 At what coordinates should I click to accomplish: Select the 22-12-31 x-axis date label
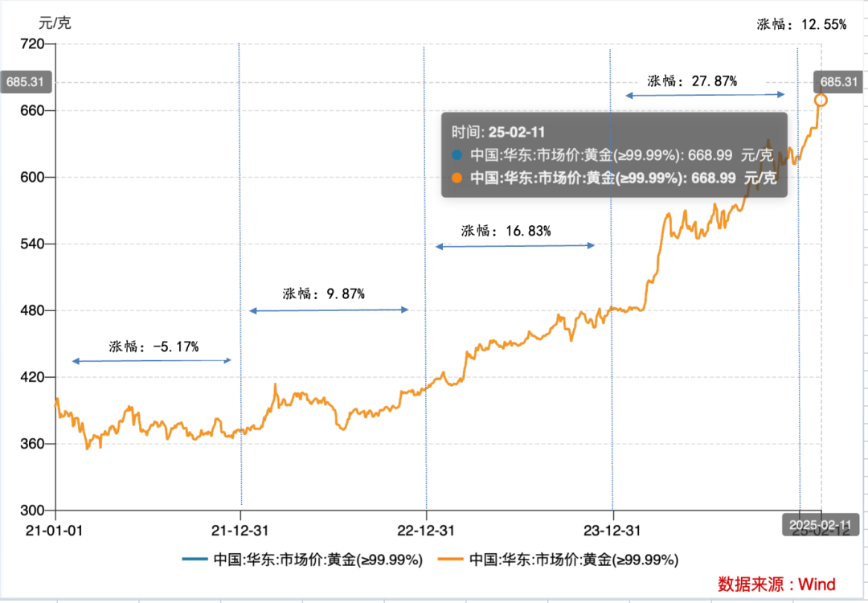point(426,531)
